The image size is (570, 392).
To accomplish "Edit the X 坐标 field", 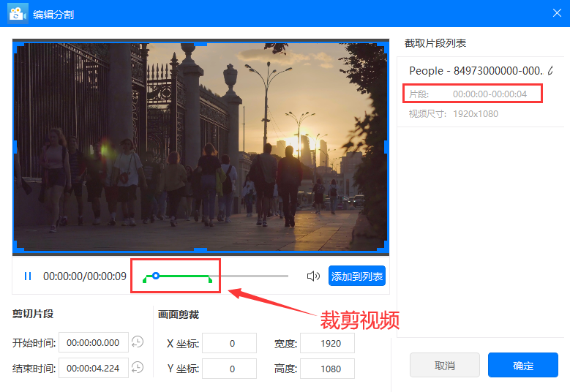I will pos(229,343).
